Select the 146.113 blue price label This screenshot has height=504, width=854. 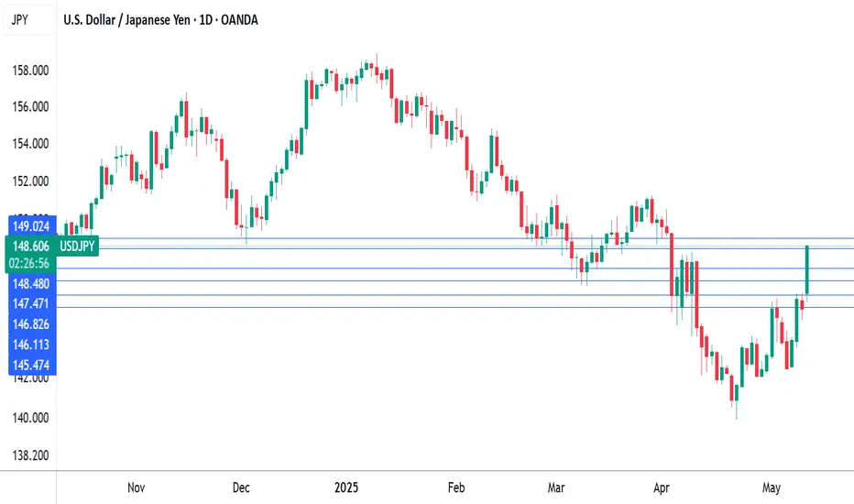(32, 345)
